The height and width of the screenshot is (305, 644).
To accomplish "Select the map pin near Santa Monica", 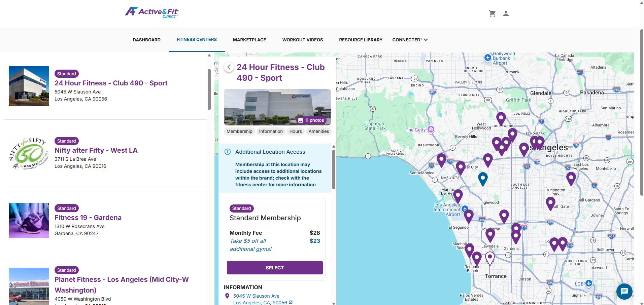I will point(441,160).
